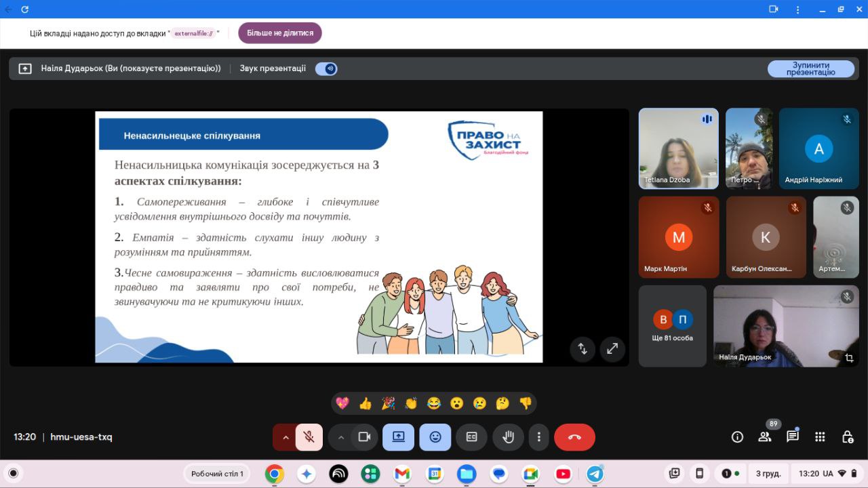Unmute the microphone
Viewport: 868px width, 488px height.
[309, 437]
